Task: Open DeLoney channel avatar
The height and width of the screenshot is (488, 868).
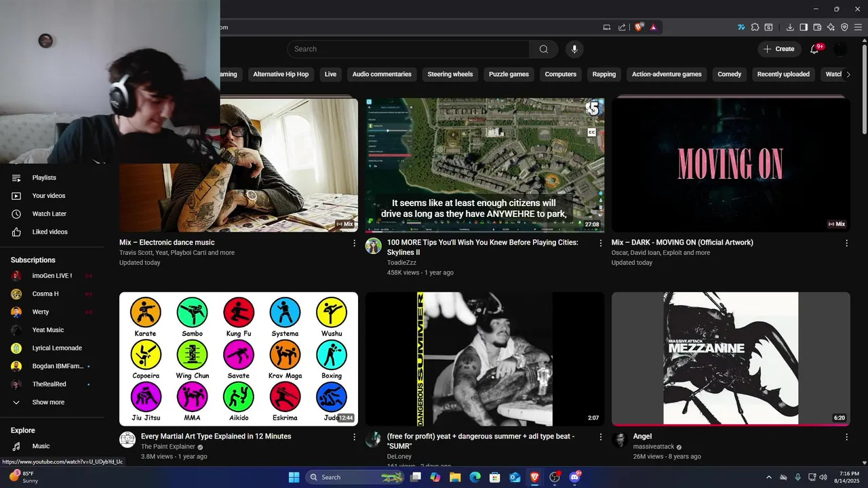Action: click(374, 439)
